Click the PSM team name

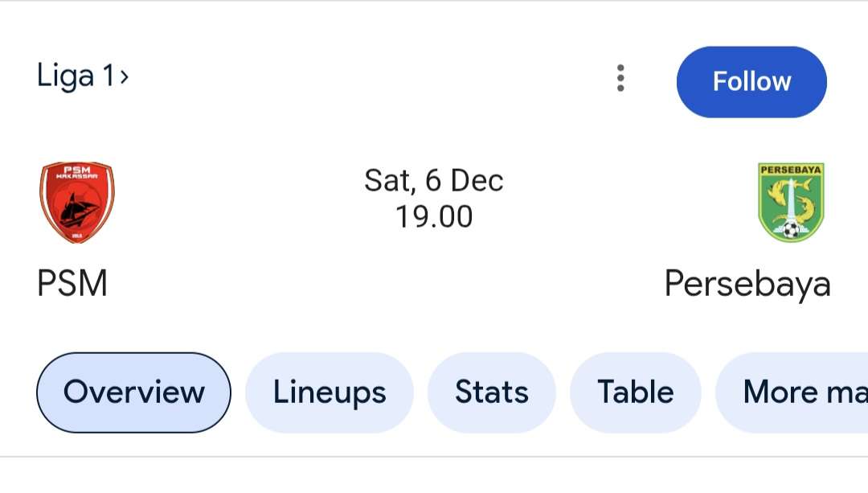pos(72,284)
